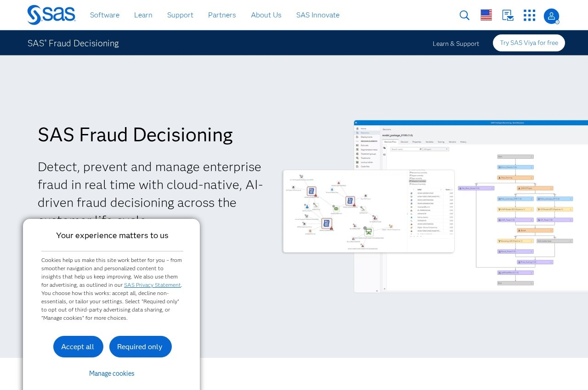The image size is (588, 390).
Task: Open the apps grid icon
Action: point(529,15)
